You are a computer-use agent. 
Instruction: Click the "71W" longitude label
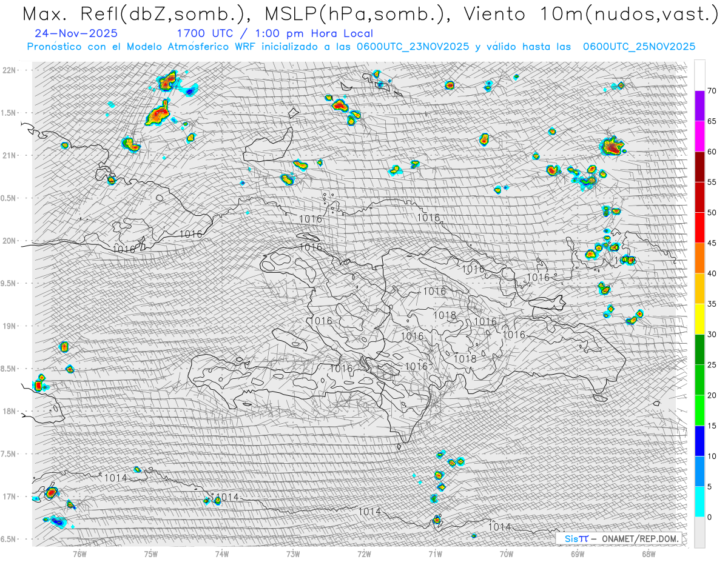(435, 554)
